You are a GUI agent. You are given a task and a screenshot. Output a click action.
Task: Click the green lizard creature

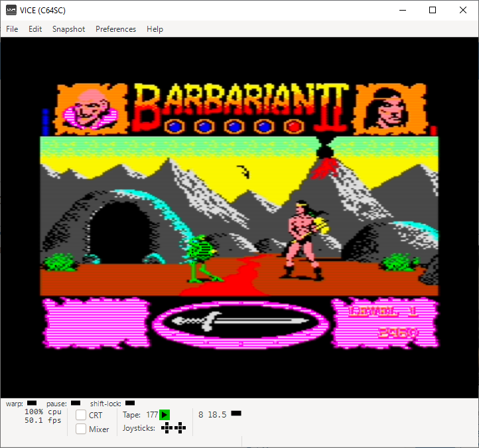click(x=201, y=258)
